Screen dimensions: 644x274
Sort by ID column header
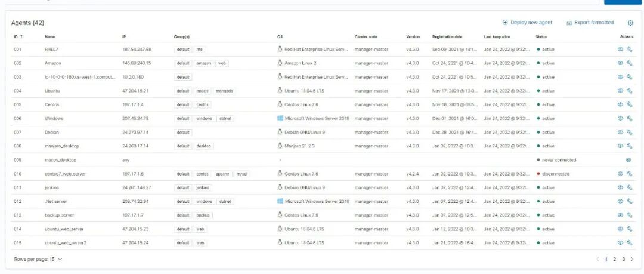coord(18,36)
